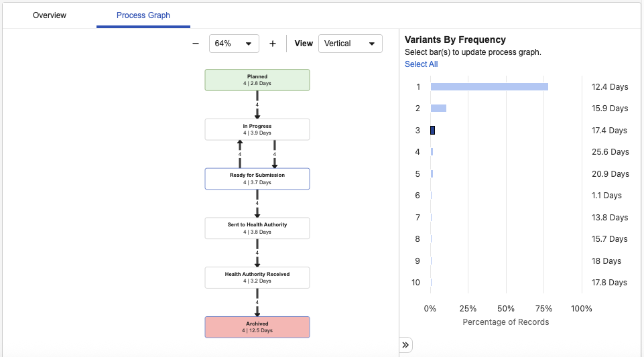644x357 pixels.
Task: Click the upward arrow back to In Progress
Action: click(x=240, y=154)
